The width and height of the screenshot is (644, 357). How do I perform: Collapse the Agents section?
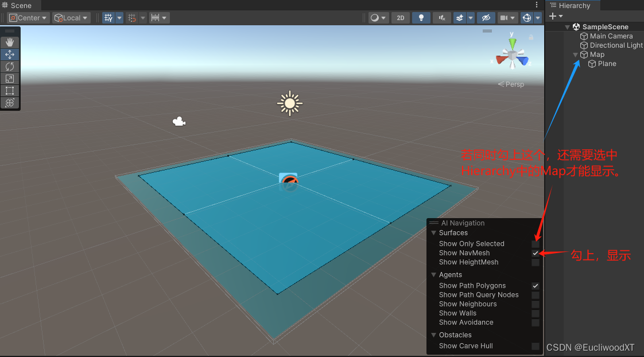tap(434, 275)
